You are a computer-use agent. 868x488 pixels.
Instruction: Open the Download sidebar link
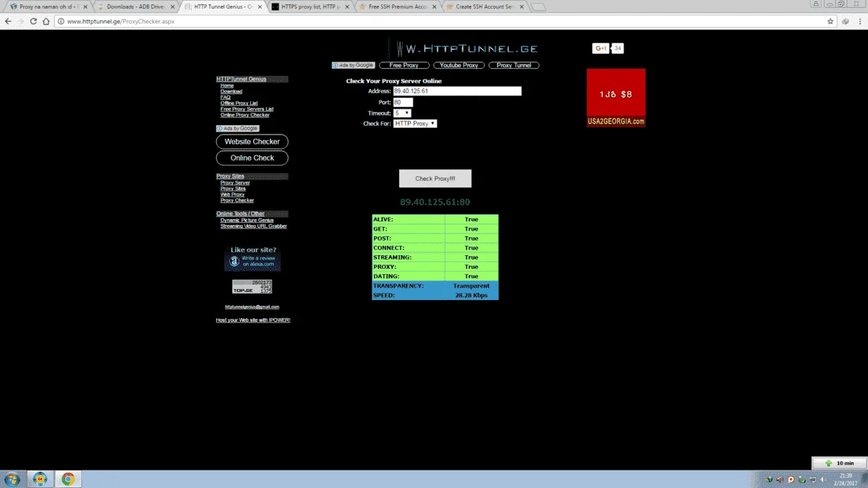tap(231, 92)
